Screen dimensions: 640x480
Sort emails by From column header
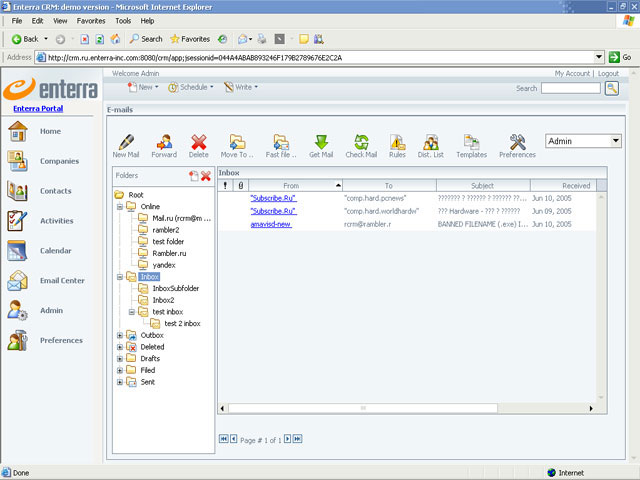coord(296,186)
